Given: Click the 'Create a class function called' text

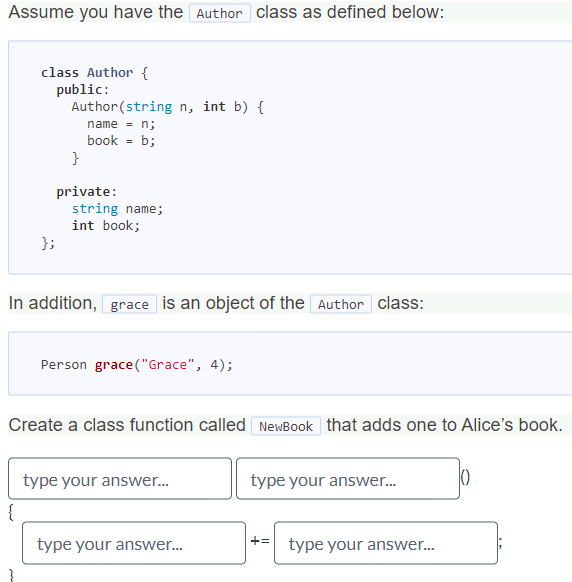Looking at the screenshot, I should pos(127,425).
